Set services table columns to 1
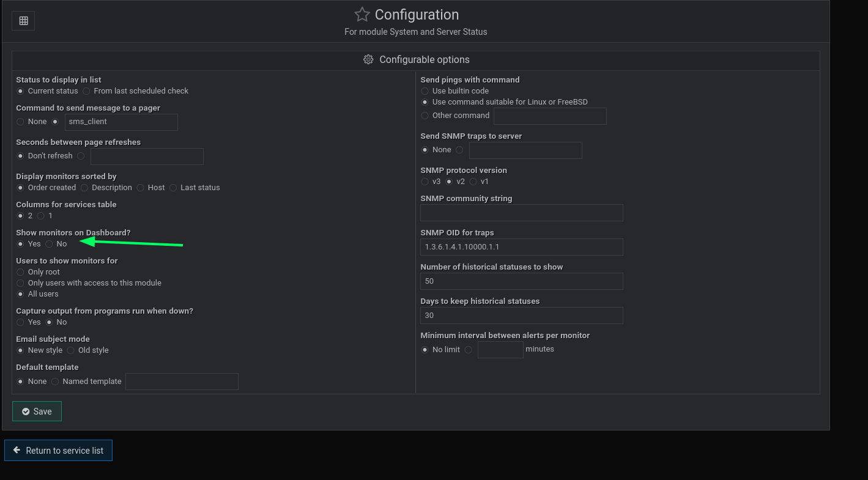868x480 pixels. click(40, 216)
